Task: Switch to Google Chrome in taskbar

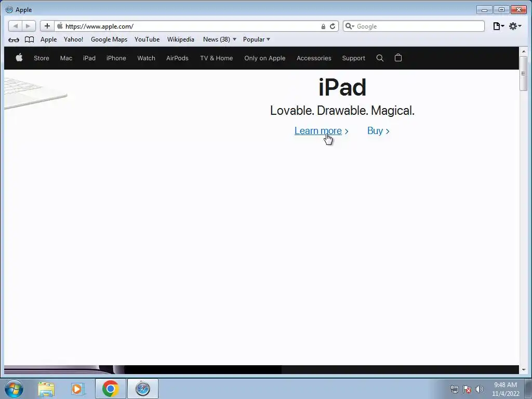Action: pyautogui.click(x=110, y=389)
